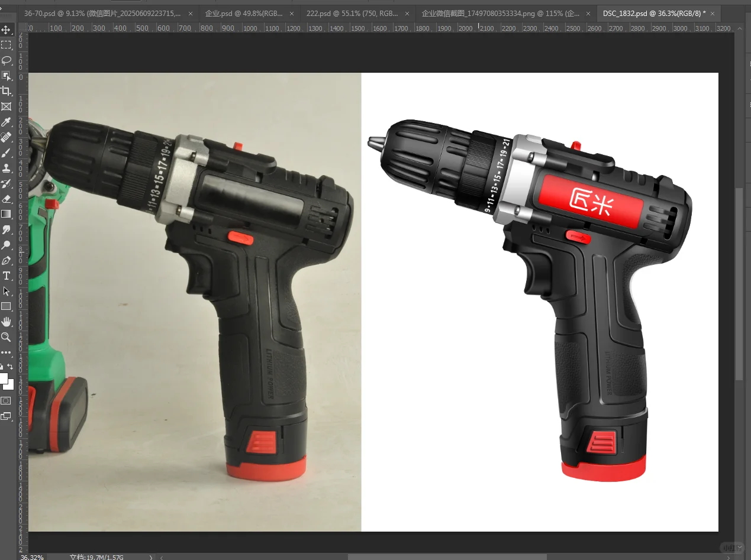Viewport: 751px width, 560px height.
Task: Select the Rectangular Marquee tool
Action: [6, 45]
